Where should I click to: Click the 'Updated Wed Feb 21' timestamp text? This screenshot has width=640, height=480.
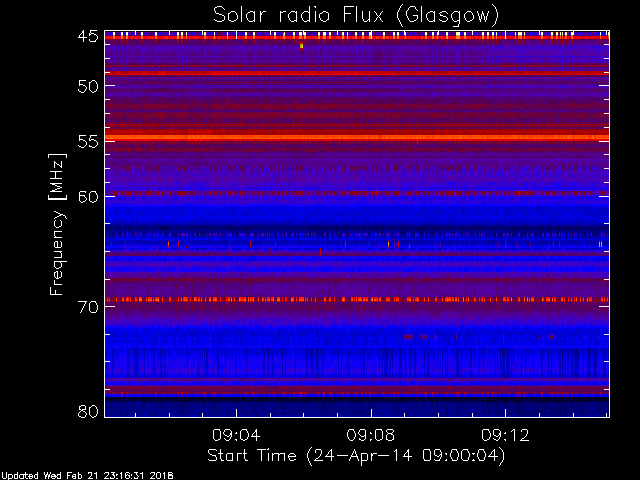(x=87, y=476)
